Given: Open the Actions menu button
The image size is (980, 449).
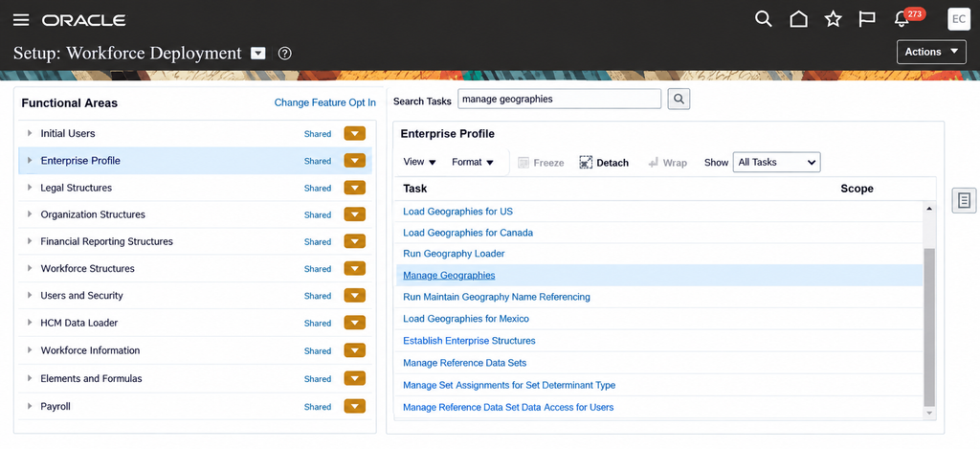Looking at the screenshot, I should click(931, 52).
